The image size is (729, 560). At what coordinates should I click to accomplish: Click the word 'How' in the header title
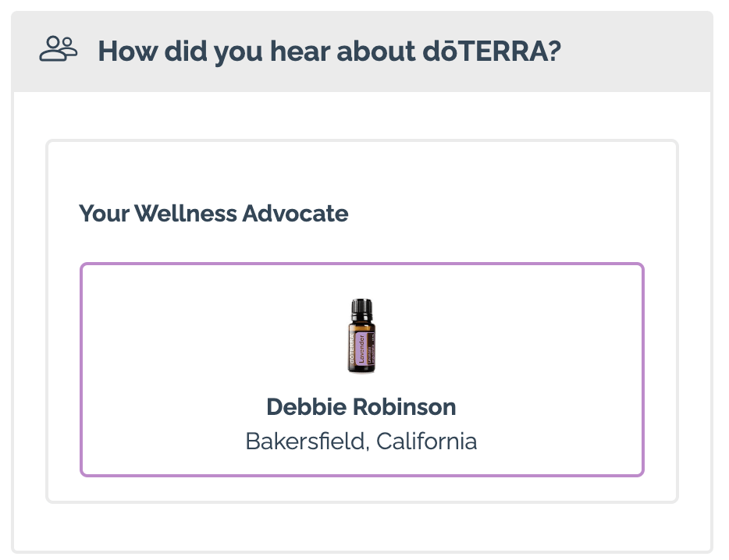(x=128, y=51)
